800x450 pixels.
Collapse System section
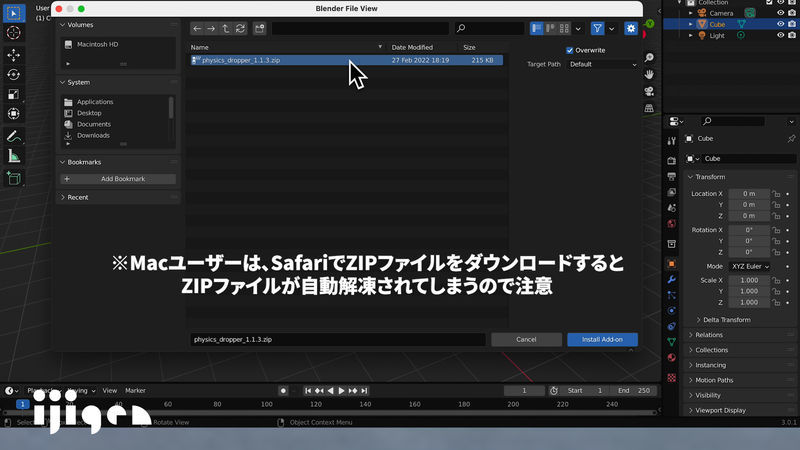(x=62, y=82)
